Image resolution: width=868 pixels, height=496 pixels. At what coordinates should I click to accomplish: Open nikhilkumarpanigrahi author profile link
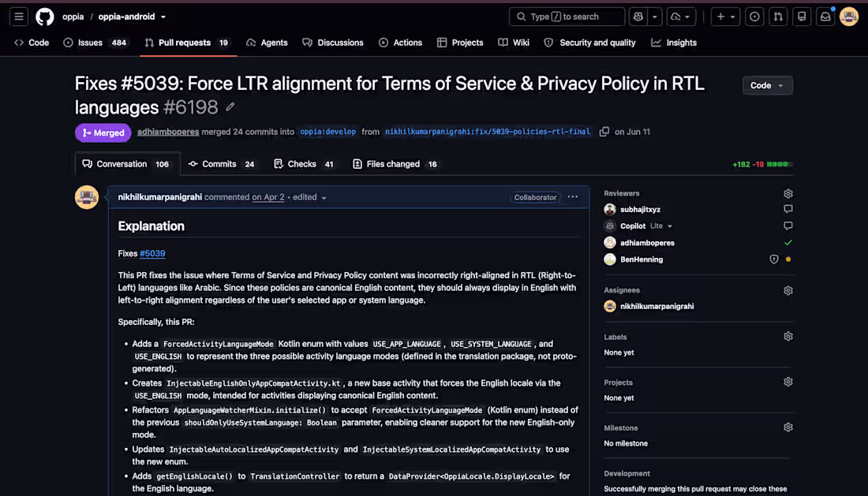pyautogui.click(x=160, y=197)
